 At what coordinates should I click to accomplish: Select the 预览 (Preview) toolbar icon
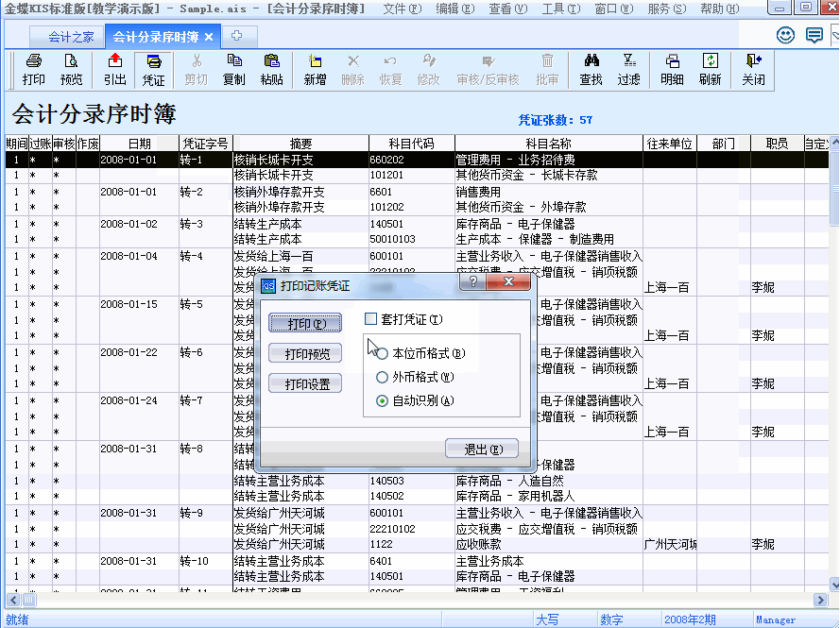click(x=70, y=71)
